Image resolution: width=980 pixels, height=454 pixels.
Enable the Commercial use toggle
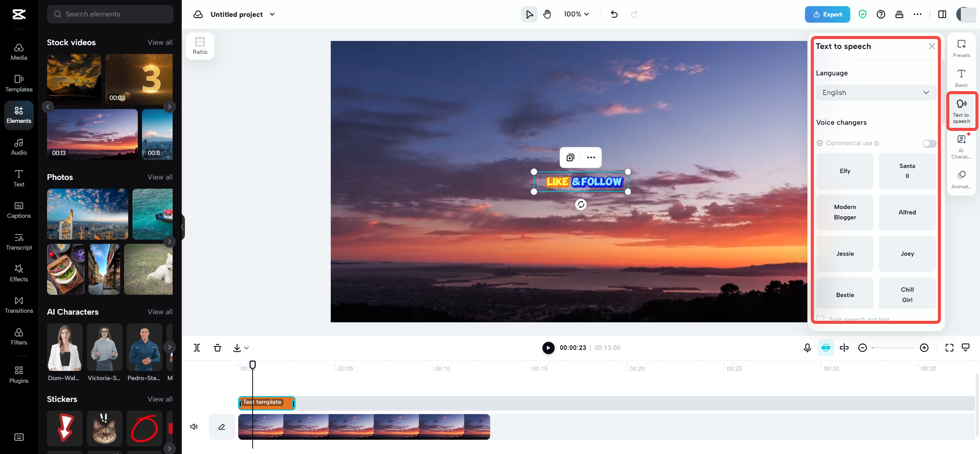[x=929, y=143]
